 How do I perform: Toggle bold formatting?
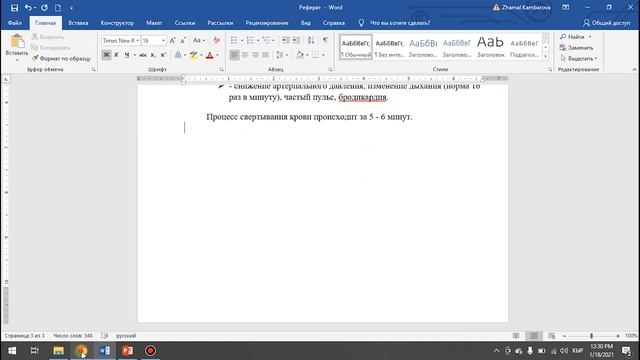pyautogui.click(x=106, y=55)
